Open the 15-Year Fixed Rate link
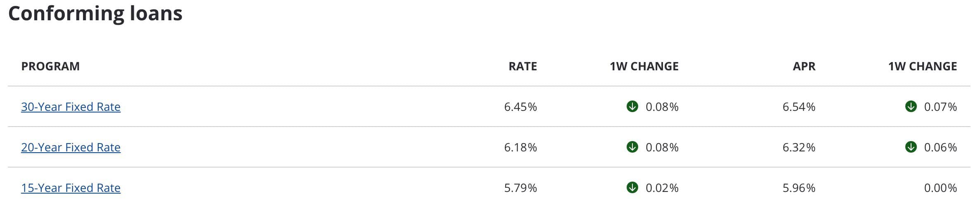Screen dimensions: 980x206 (x=71, y=188)
